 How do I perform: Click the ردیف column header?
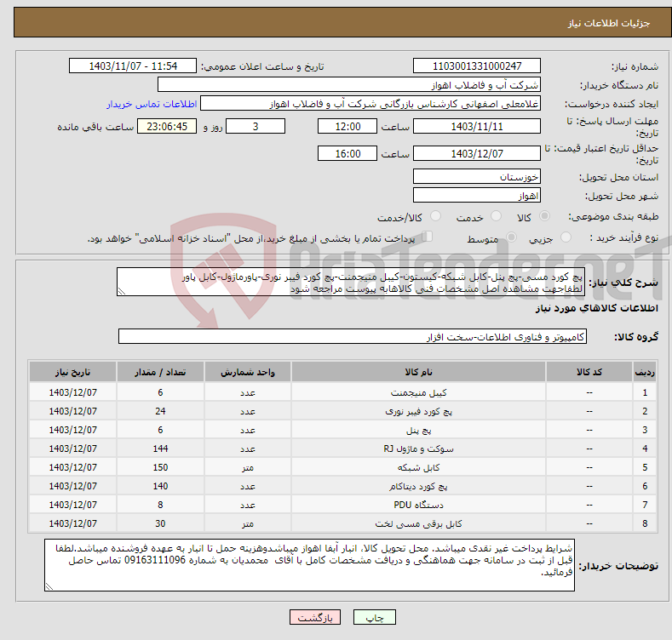click(645, 372)
